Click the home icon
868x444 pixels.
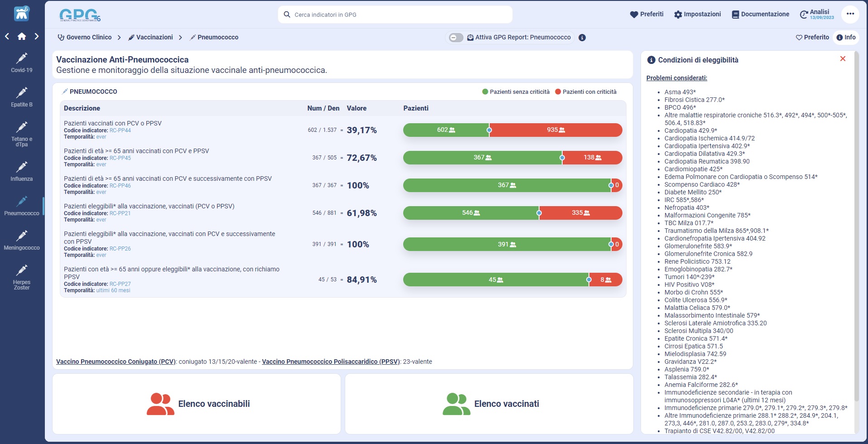[x=22, y=37]
